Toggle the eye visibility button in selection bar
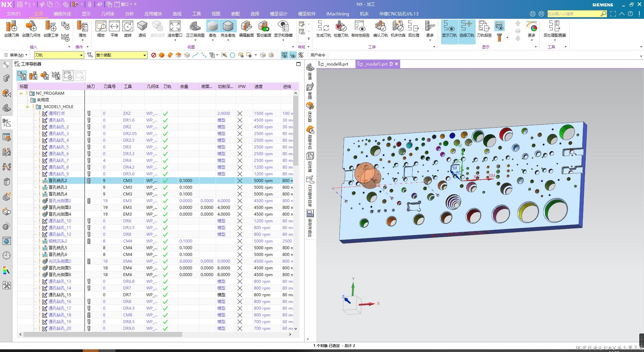The image size is (644, 352). 293,55
